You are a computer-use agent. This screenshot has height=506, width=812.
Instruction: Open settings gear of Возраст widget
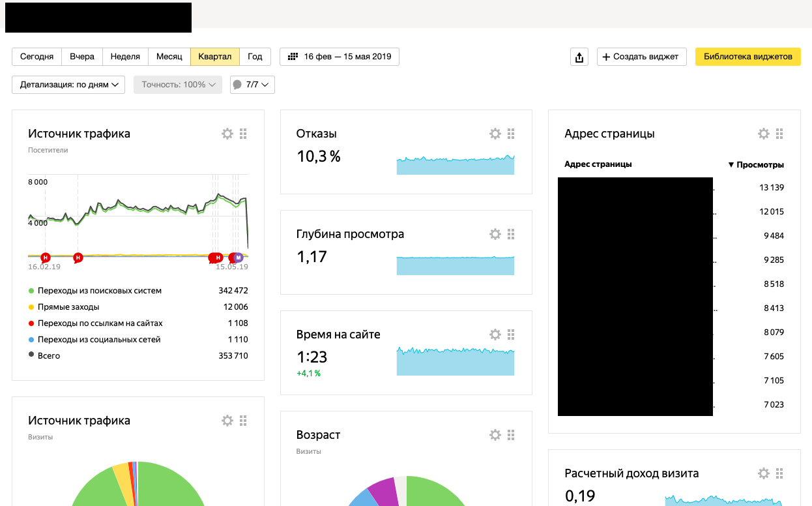495,435
